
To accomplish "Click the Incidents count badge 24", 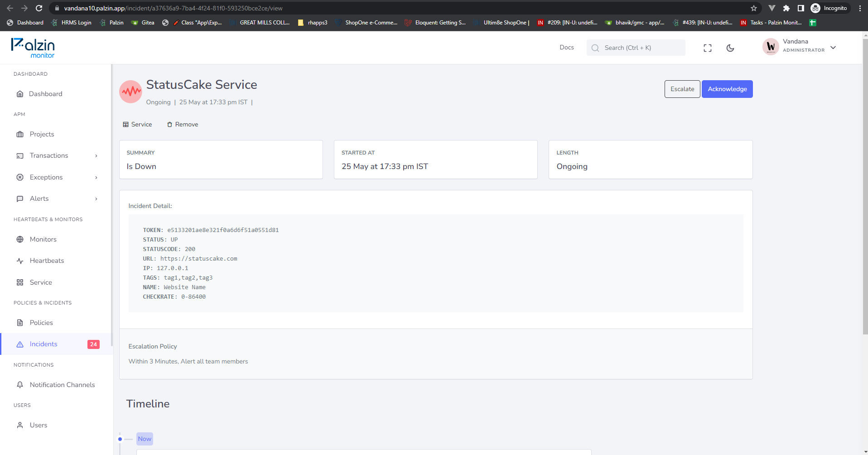I will 93,344.
